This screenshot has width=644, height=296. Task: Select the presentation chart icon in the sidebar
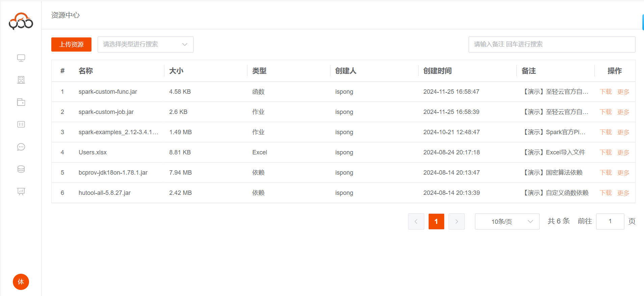click(x=21, y=191)
